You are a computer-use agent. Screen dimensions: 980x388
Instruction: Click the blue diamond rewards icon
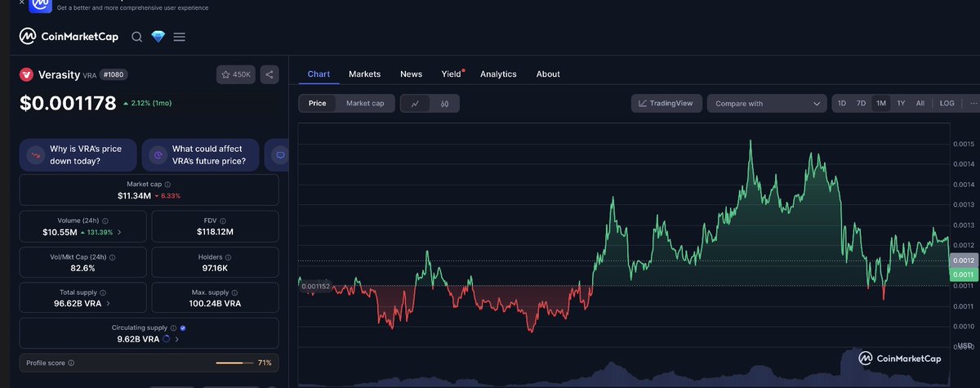tap(158, 37)
